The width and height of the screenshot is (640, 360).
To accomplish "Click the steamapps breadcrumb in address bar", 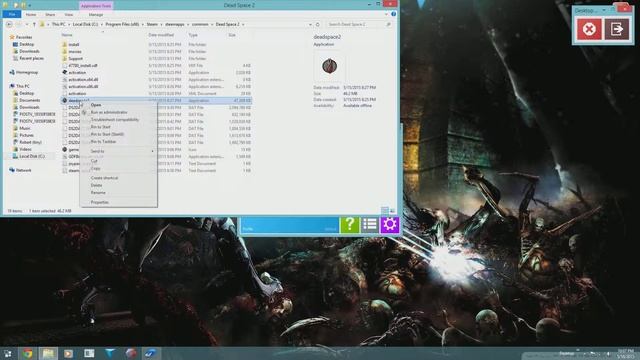I will [x=175, y=24].
